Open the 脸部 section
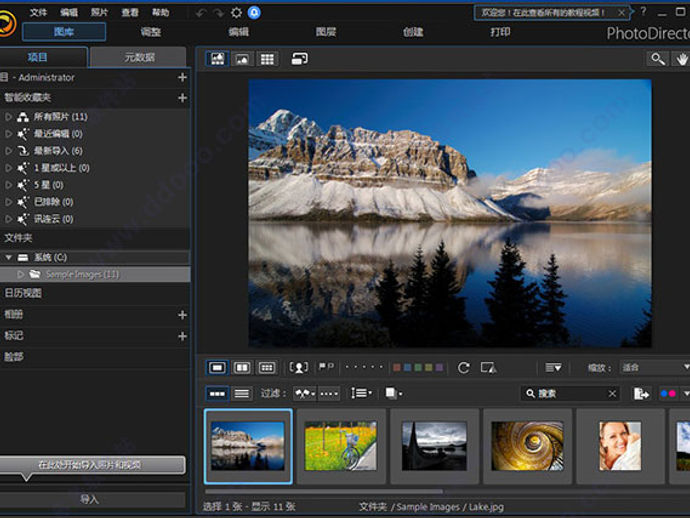The image size is (690, 518). [95, 357]
